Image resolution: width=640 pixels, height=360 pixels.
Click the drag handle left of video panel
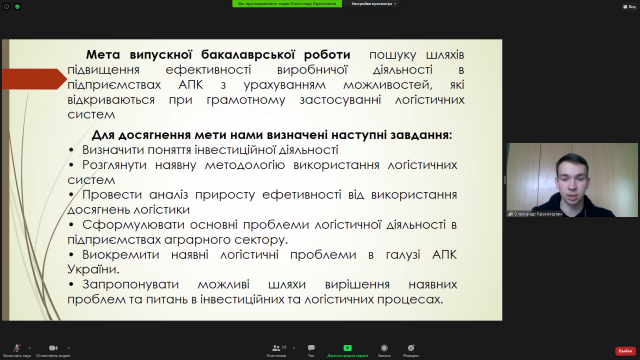click(505, 180)
